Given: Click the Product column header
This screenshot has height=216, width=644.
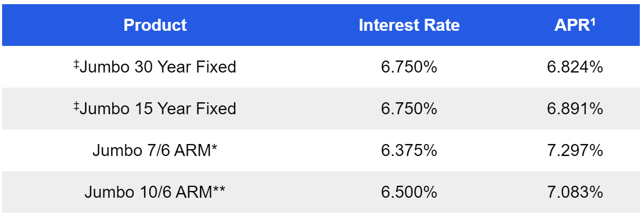Looking at the screenshot, I should (x=155, y=25).
